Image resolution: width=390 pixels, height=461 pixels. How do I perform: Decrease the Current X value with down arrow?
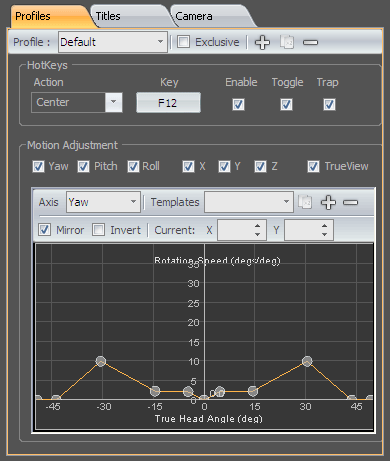point(257,234)
